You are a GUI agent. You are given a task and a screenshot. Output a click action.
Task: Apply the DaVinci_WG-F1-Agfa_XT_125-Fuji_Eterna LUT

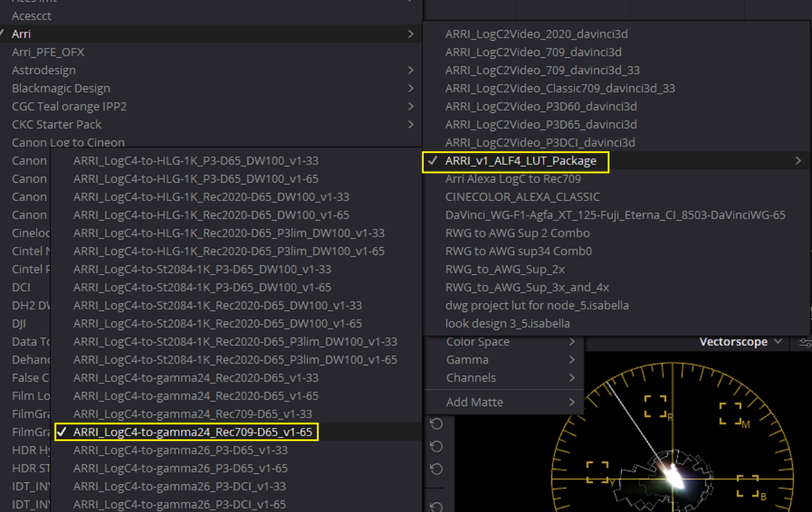coord(615,215)
